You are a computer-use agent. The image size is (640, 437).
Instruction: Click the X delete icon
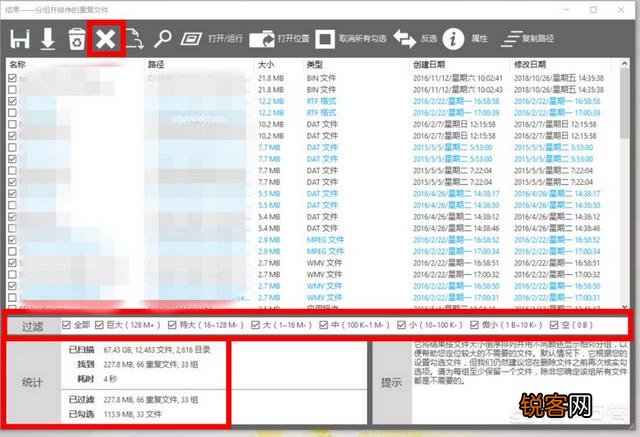coord(106,39)
